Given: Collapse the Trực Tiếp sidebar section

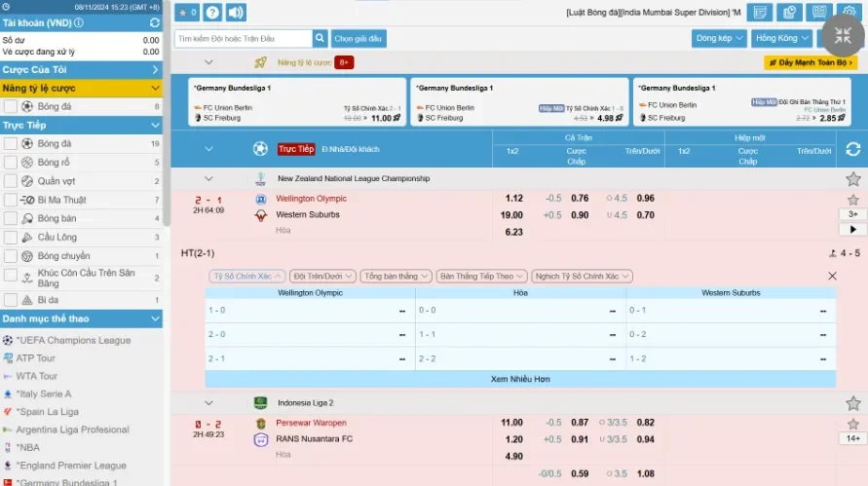Looking at the screenshot, I should (155, 126).
